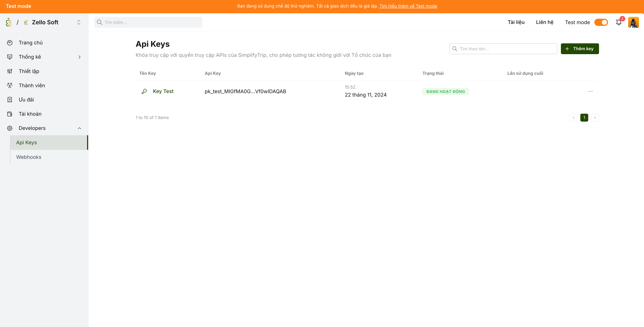Click the Tài khoản wallet icon

pyautogui.click(x=10, y=114)
